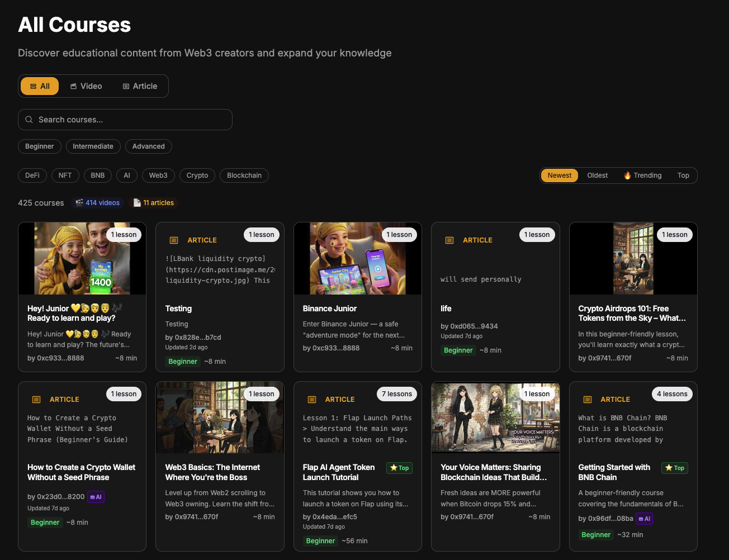This screenshot has width=729, height=560.
Task: Click the Trending fire icon
Action: [628, 175]
